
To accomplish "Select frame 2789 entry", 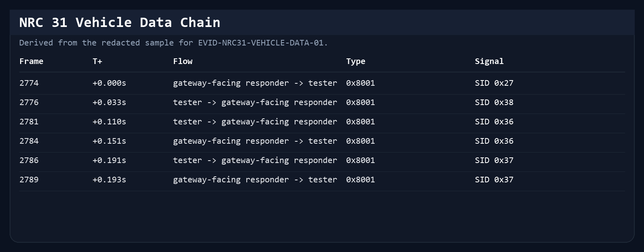I will 322,180.
